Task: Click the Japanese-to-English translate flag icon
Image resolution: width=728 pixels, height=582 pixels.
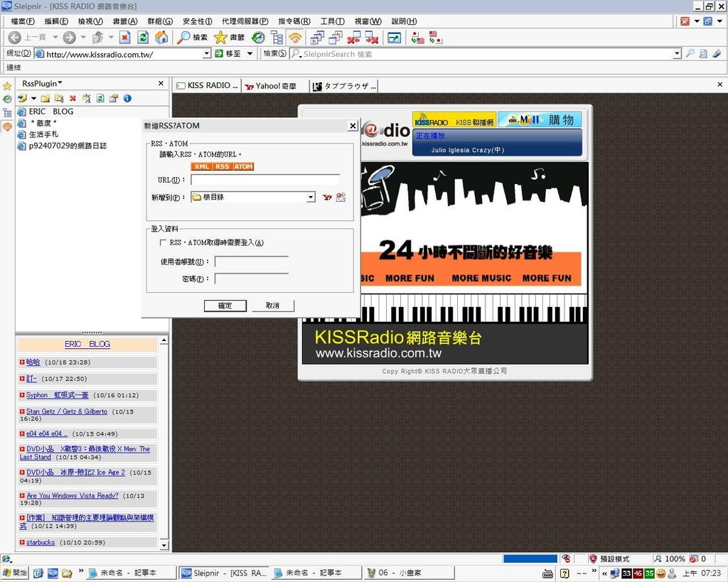Action: coord(417,38)
